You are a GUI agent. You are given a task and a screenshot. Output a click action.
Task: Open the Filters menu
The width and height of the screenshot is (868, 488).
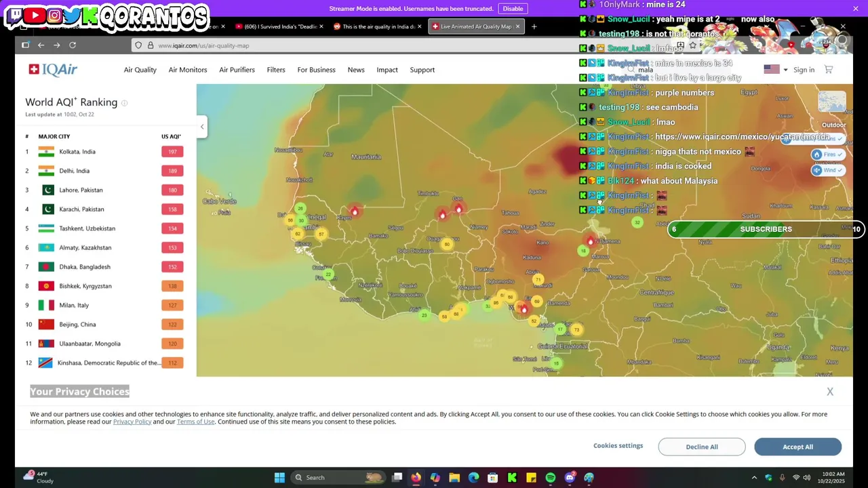tap(276, 70)
